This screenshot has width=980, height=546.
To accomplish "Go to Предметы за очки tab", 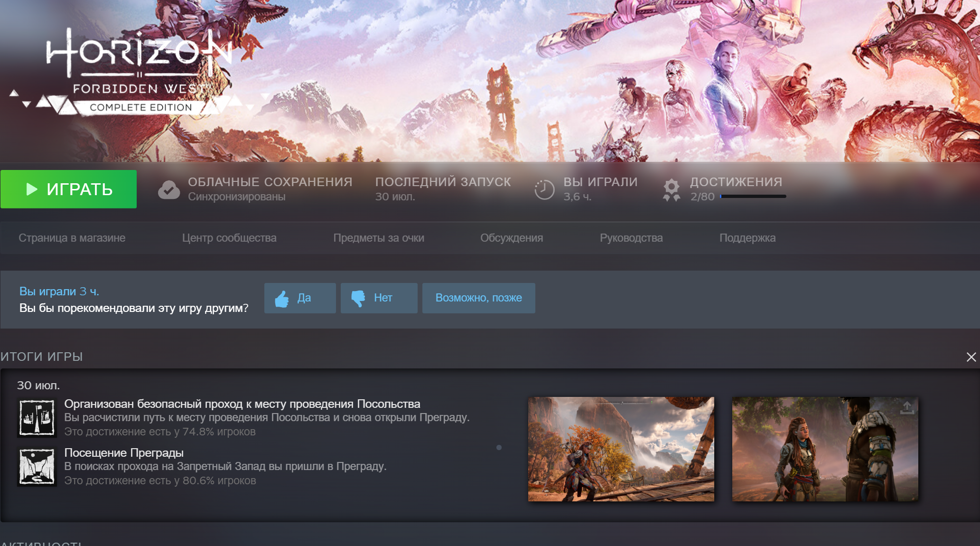I will [x=379, y=238].
